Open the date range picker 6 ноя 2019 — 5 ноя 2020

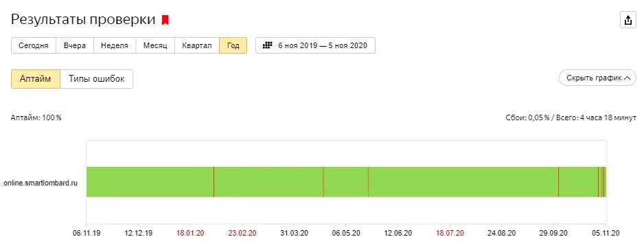[315, 45]
